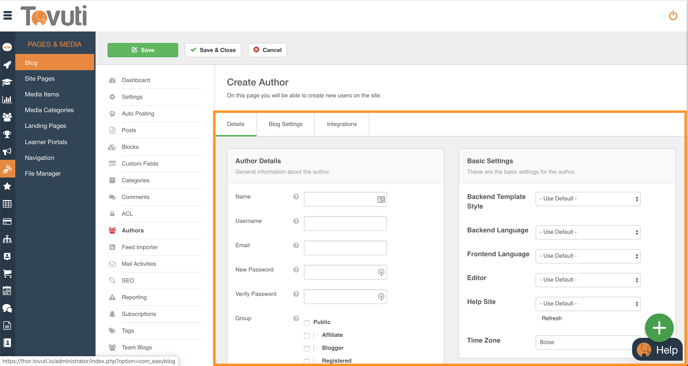Open Backend Language dropdown
The width and height of the screenshot is (688, 366).
(x=588, y=232)
